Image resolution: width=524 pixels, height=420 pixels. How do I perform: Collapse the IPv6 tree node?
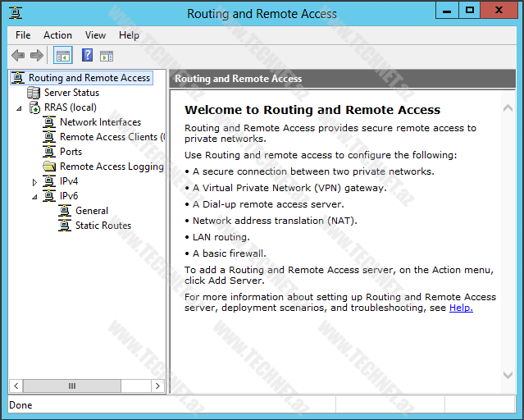click(x=34, y=197)
